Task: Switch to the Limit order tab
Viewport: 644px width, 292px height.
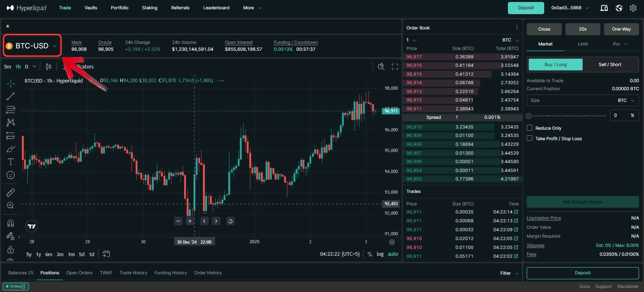Action: tap(583, 44)
